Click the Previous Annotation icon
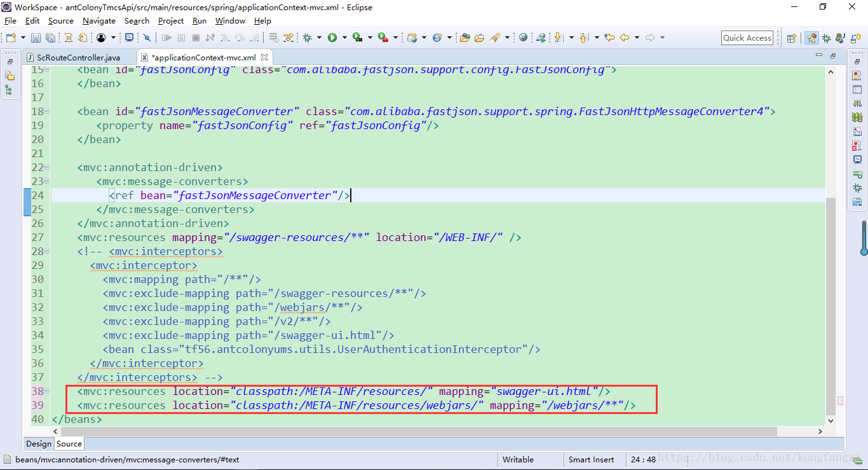 pyautogui.click(x=584, y=38)
